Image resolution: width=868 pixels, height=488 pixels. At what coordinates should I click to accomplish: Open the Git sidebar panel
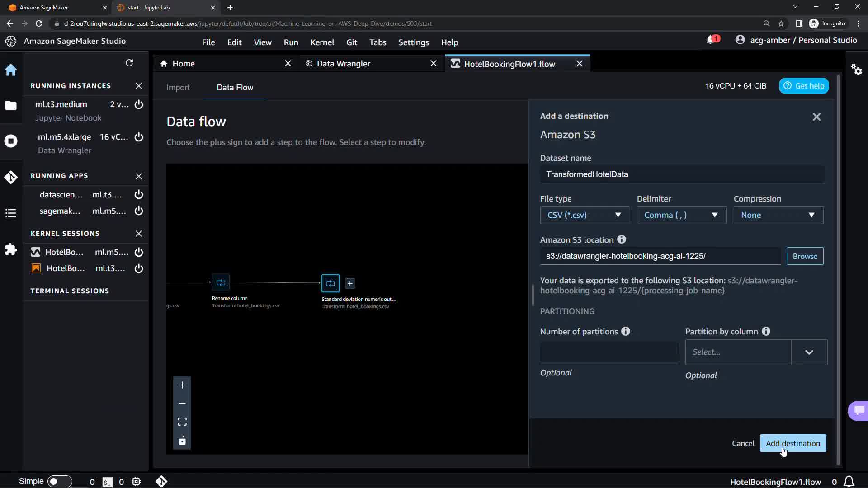coord(11,177)
